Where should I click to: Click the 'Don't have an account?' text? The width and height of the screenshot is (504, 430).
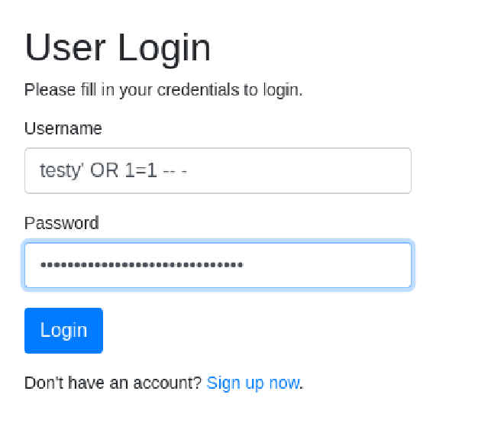pyautogui.click(x=113, y=383)
